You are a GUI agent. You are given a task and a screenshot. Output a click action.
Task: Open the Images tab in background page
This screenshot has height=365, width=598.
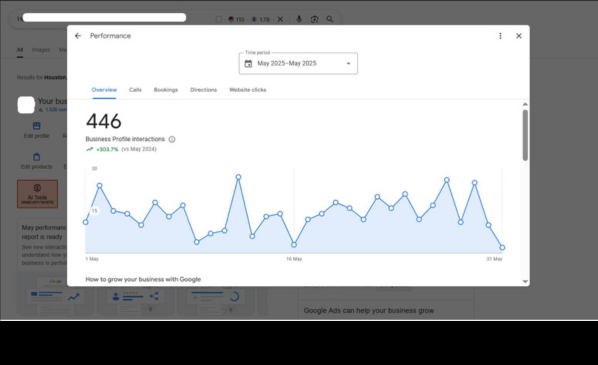tap(41, 50)
